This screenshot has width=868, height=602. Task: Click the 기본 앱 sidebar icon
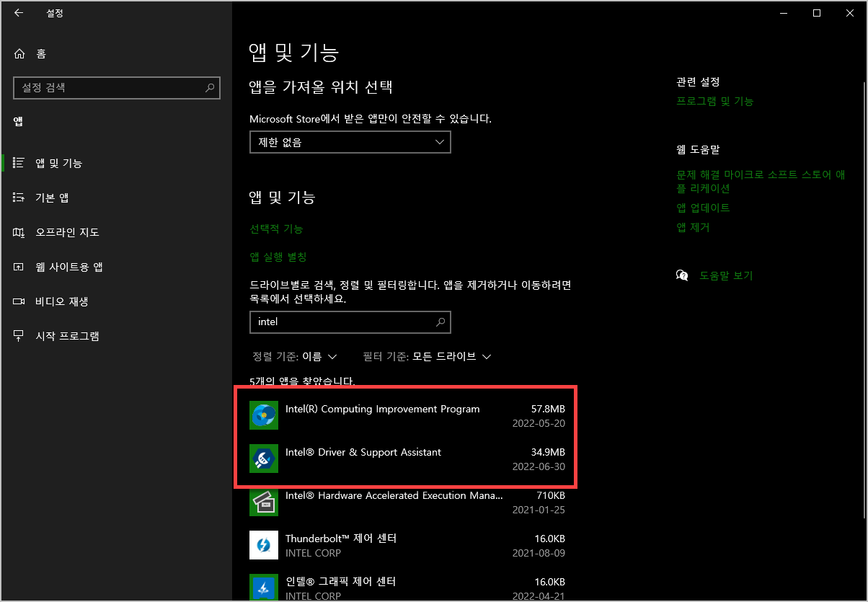[19, 198]
